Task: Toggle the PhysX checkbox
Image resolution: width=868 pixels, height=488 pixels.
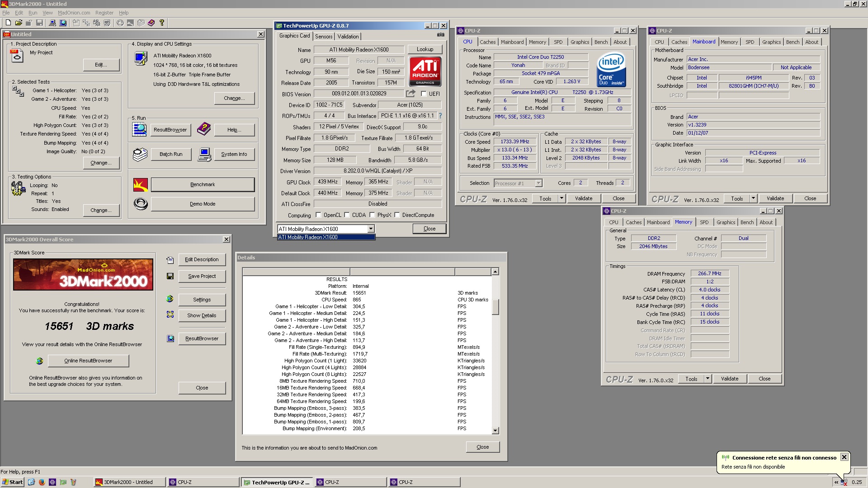Action: click(x=373, y=215)
